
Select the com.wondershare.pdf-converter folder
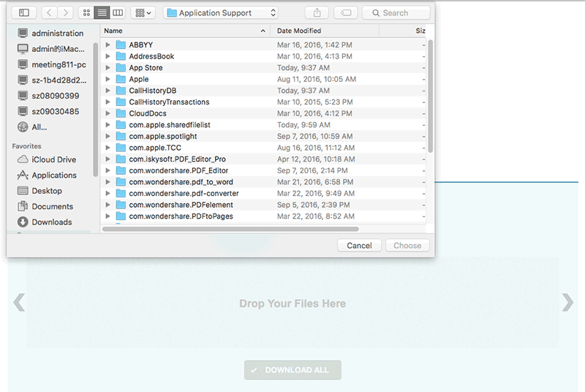(263, 194)
